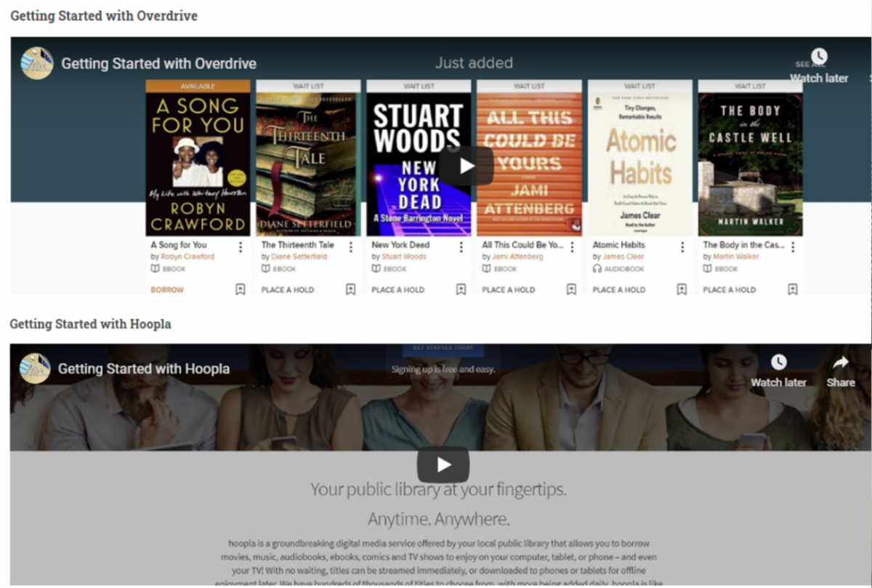
Task: Click Watch later clock on Hoopla video
Action: pos(778,363)
